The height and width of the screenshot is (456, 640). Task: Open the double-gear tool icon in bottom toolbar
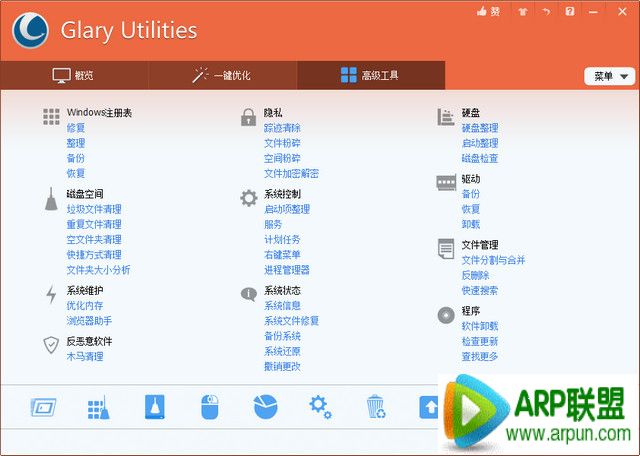320,407
